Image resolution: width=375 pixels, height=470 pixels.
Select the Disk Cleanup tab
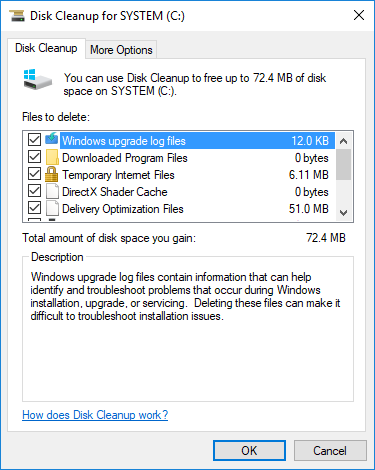pyautogui.click(x=46, y=48)
